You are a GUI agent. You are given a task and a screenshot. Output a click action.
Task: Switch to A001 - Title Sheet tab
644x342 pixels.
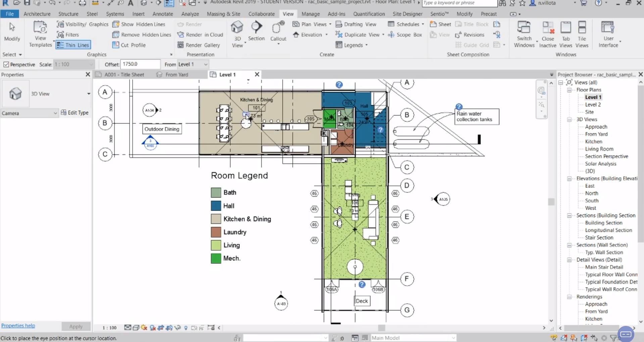[124, 75]
